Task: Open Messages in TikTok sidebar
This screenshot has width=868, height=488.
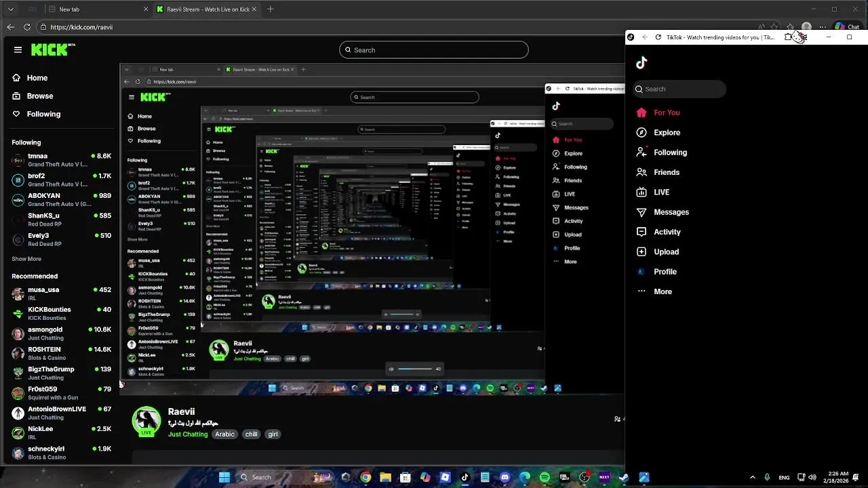Action: click(x=663, y=212)
